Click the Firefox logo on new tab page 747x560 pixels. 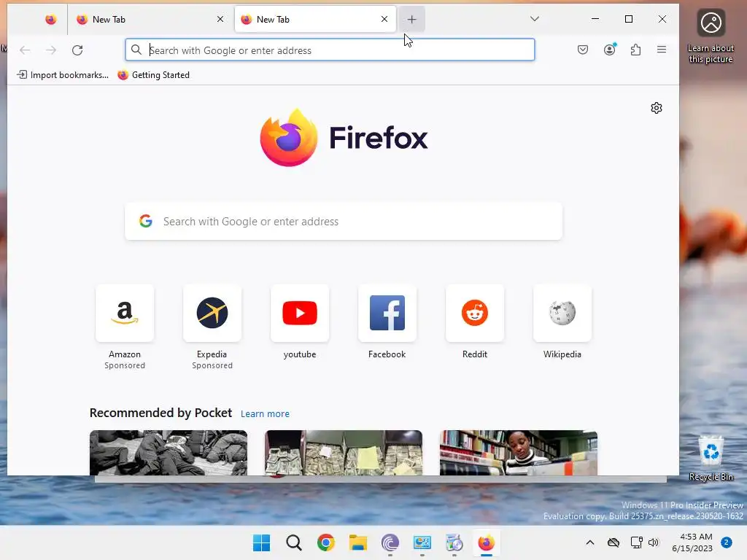click(289, 138)
